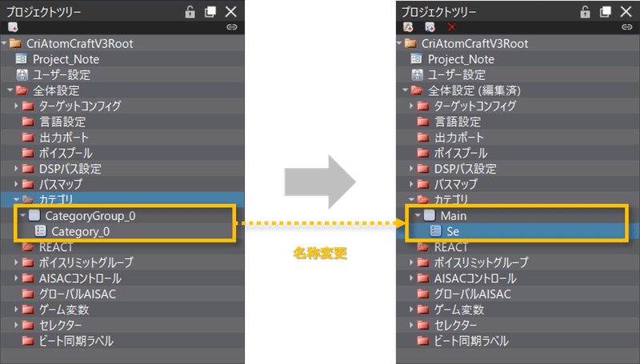The height and width of the screenshot is (364, 640).
Task: Click second add icon in right panel toolbar
Action: pyautogui.click(x=430, y=27)
